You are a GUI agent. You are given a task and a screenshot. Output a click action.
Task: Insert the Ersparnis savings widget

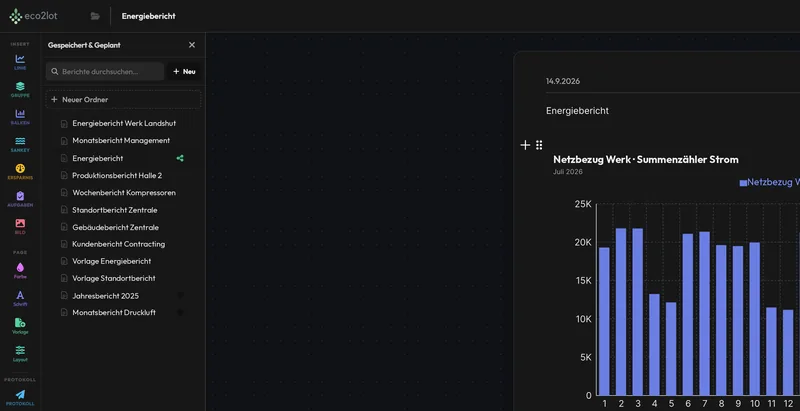[x=20, y=172]
